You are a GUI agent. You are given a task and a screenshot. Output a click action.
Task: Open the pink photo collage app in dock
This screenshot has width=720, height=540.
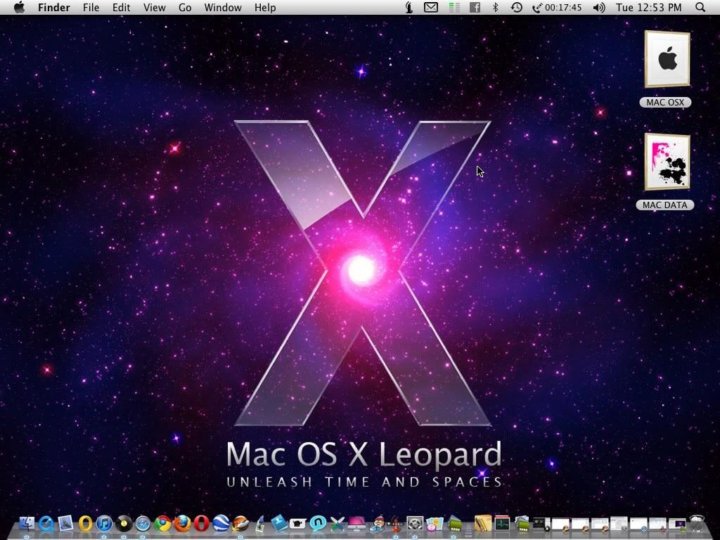435,524
